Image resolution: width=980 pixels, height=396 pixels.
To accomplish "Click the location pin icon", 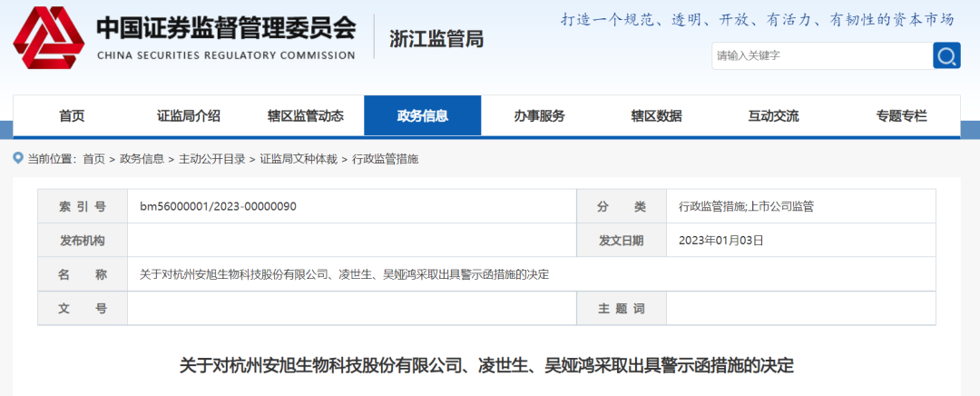I will (17, 158).
